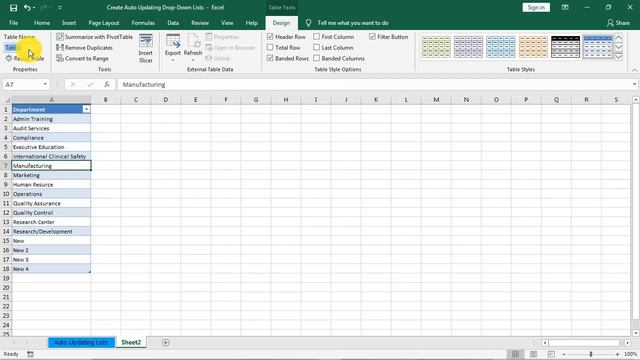Click the formula bar showing Manufacturing

coord(373,84)
